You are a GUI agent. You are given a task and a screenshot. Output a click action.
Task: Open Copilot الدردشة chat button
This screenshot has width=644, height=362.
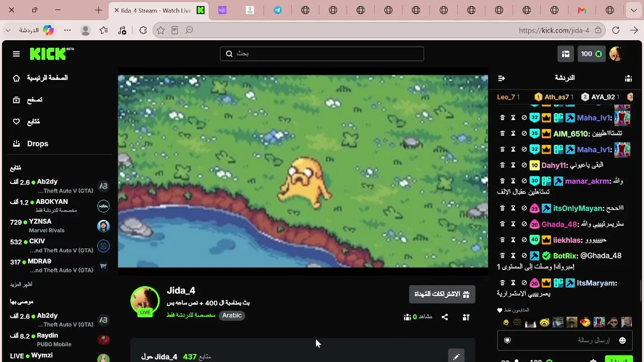tap(37, 30)
